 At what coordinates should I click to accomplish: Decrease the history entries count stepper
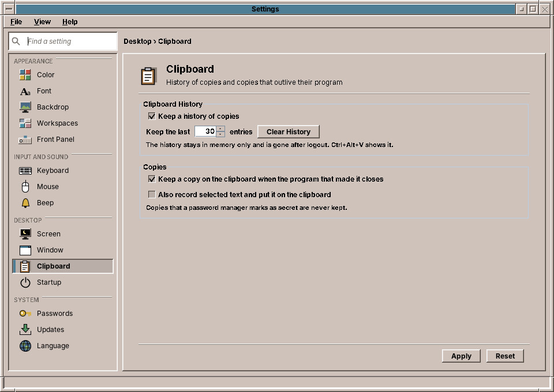220,134
